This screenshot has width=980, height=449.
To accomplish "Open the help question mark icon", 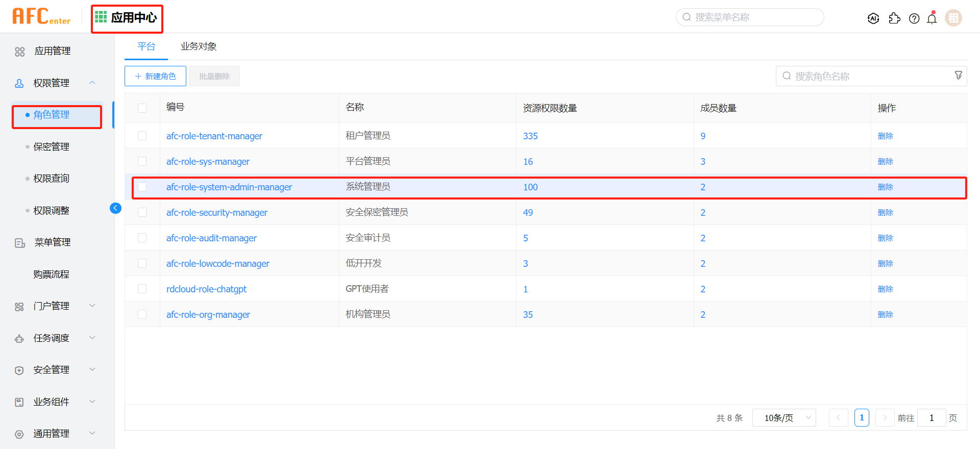I will click(x=914, y=18).
